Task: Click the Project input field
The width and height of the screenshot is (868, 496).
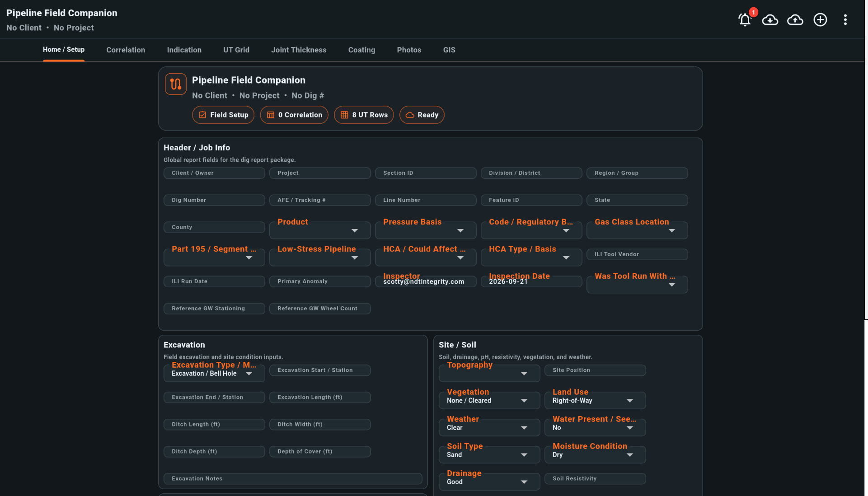Action: [320, 173]
